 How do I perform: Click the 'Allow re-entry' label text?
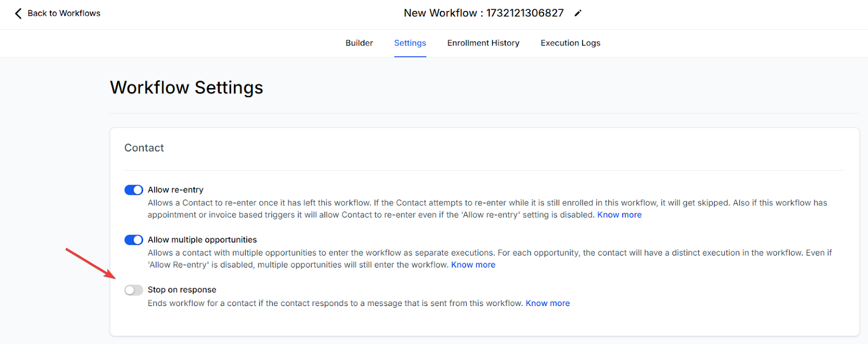(x=175, y=190)
